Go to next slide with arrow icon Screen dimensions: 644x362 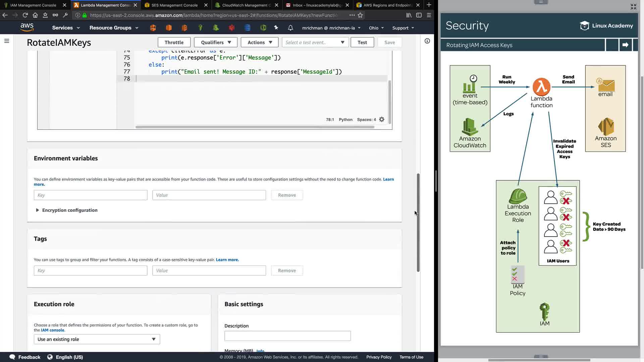point(625,45)
